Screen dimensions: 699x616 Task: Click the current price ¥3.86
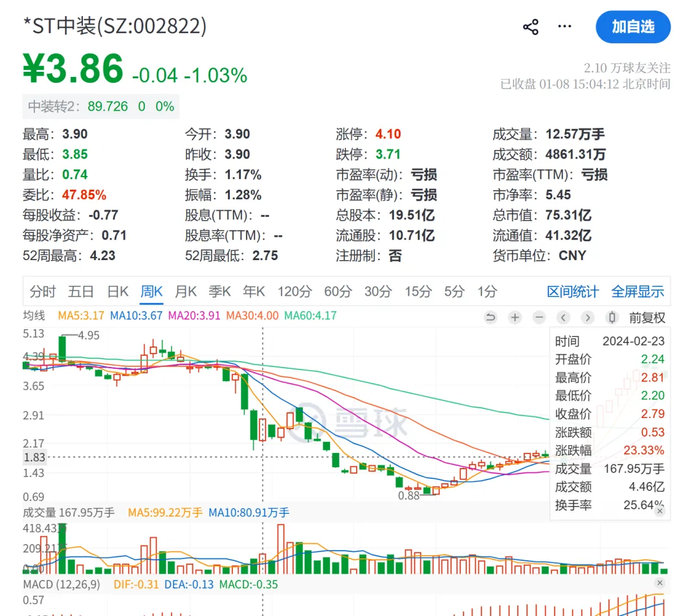[73, 68]
